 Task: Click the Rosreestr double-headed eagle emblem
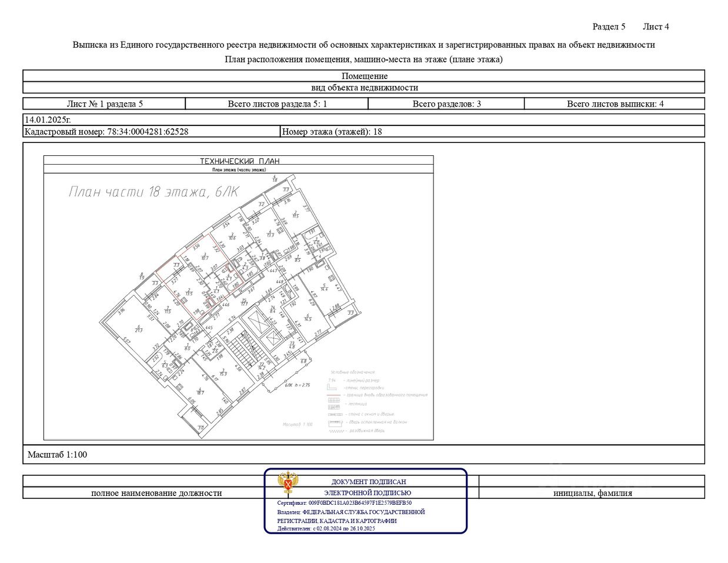[x=287, y=484]
